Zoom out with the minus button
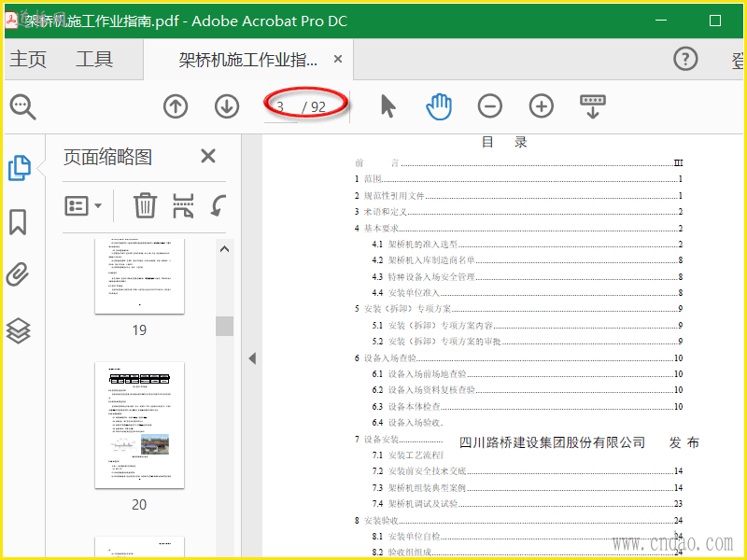This screenshot has height=560, width=747. tap(489, 105)
